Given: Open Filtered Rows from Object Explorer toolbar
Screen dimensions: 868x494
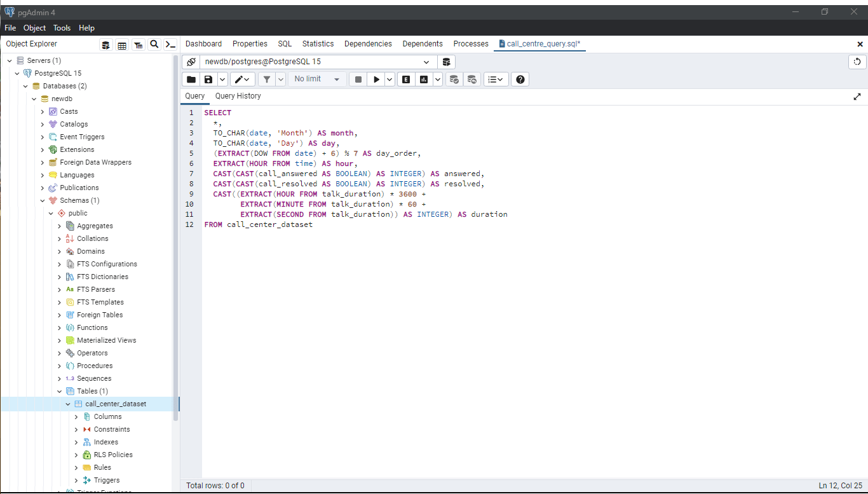Looking at the screenshot, I should 138,45.
